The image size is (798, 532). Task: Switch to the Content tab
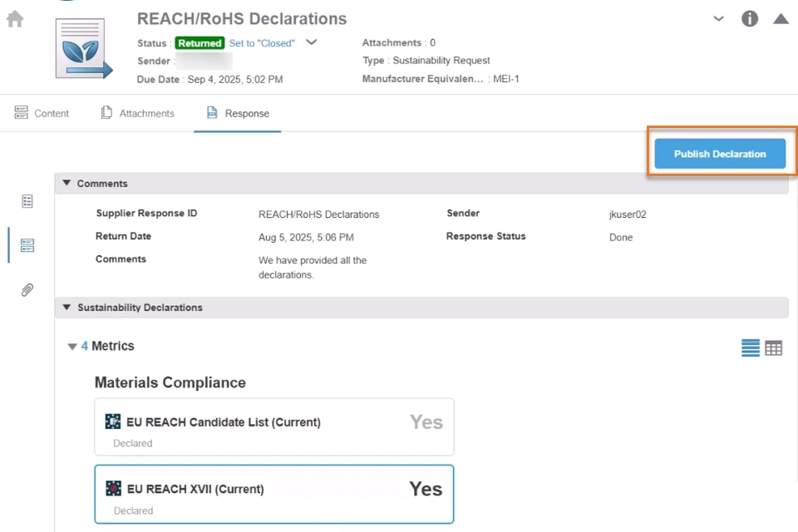pyautogui.click(x=42, y=113)
